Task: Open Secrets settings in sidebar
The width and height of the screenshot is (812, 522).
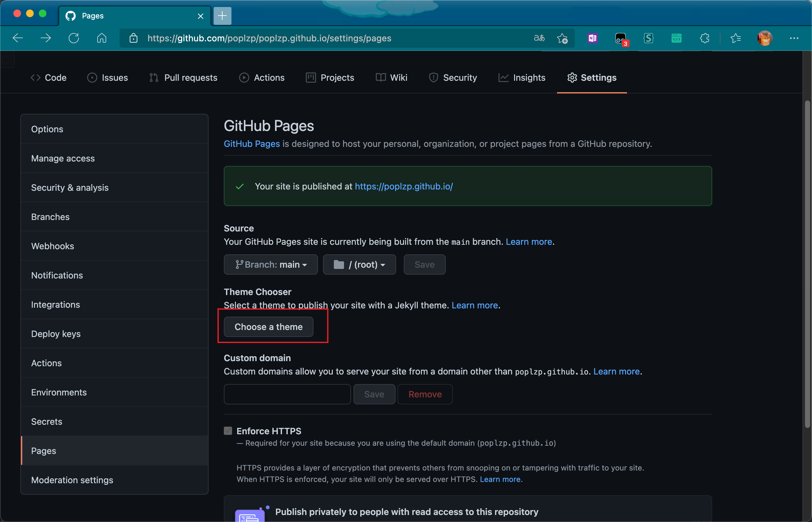Action: pyautogui.click(x=114, y=421)
